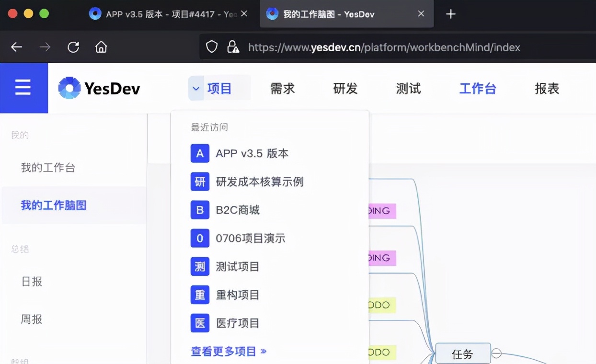This screenshot has width=596, height=364.
Task: Click the shield tracking protection icon
Action: coord(211,47)
